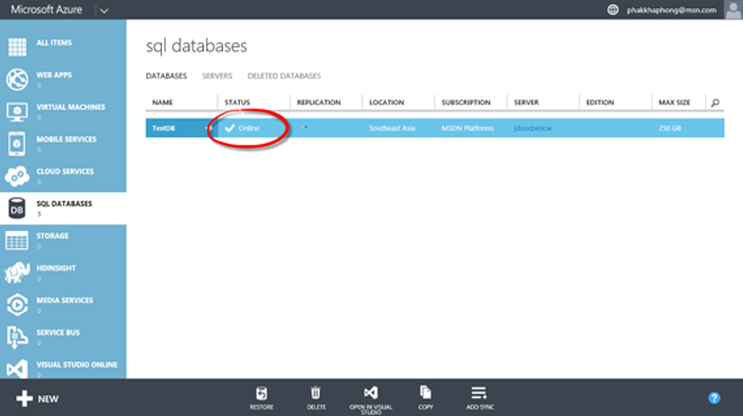Expand the Microsoft Azure header dropdown
Viewport: 743px width, 416px height.
(x=106, y=10)
